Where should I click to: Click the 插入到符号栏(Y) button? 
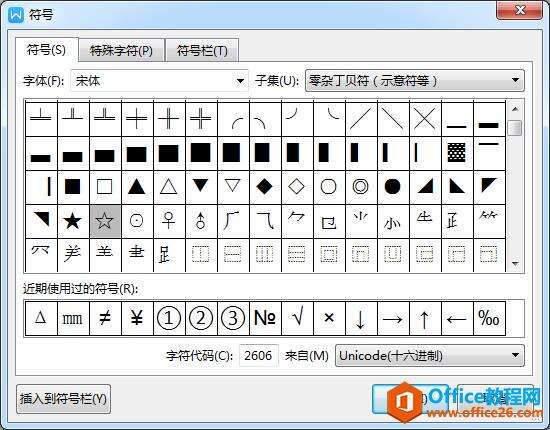[63, 399]
